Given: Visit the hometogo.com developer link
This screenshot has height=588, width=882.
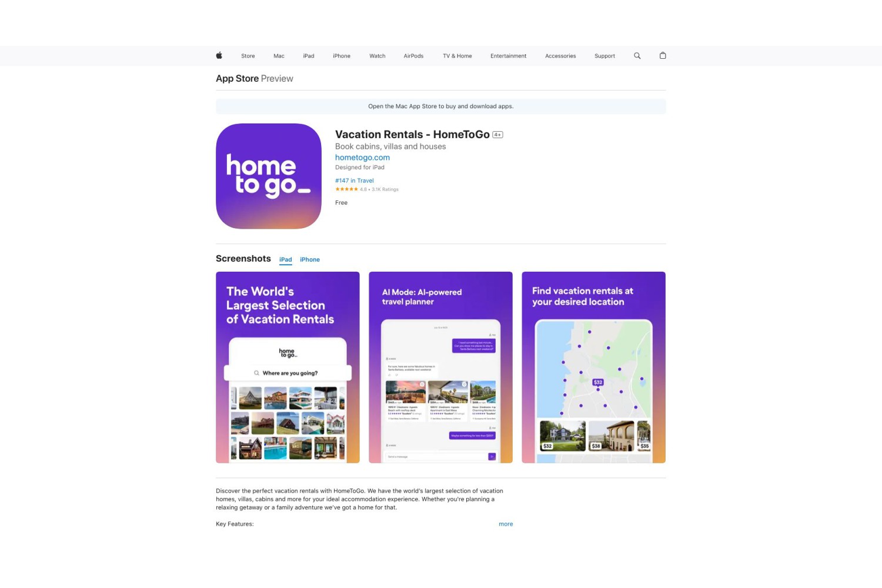Looking at the screenshot, I should coord(362,158).
